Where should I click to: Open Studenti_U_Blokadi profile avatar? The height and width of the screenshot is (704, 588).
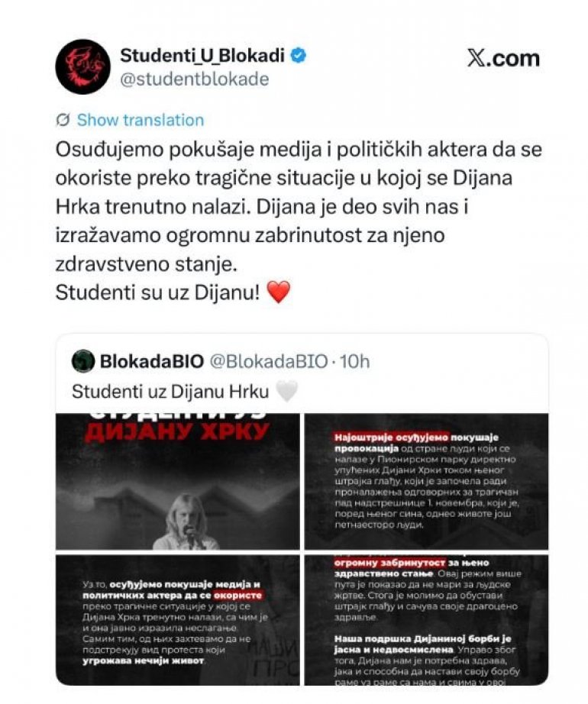82,66
